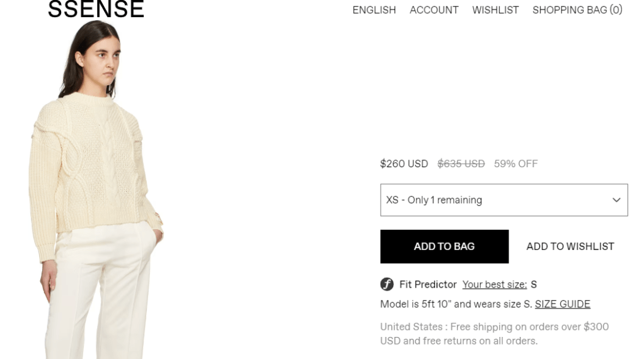Go to the SSENSE logo homepage
Image resolution: width=644 pixels, height=359 pixels.
pyautogui.click(x=96, y=9)
